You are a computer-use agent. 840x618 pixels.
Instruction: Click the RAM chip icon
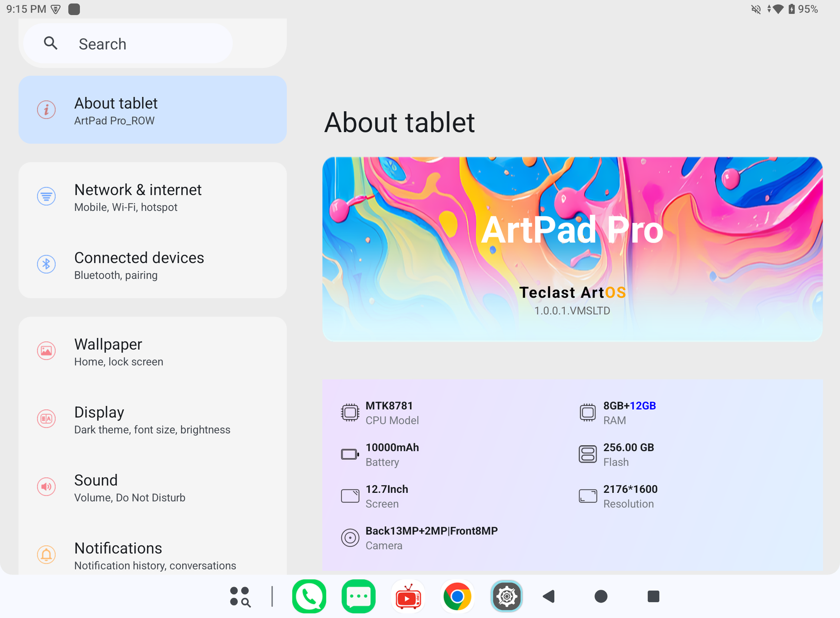pos(588,413)
